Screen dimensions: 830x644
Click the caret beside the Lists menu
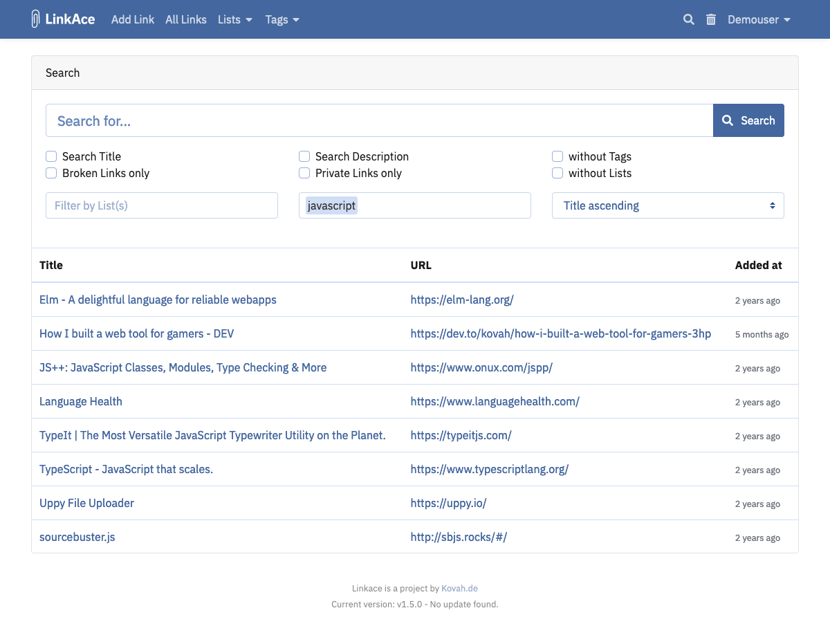250,20
